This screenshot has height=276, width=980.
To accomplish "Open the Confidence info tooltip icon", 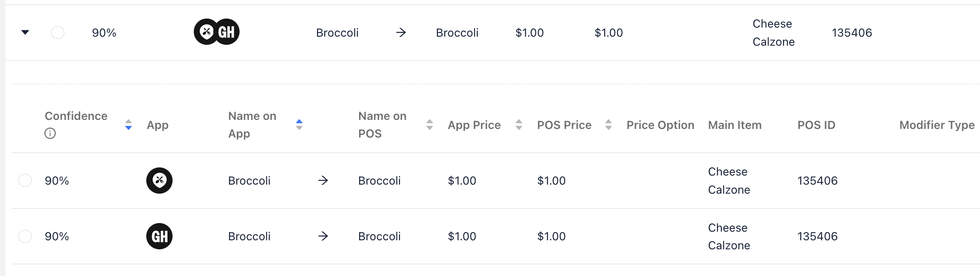I will (50, 133).
